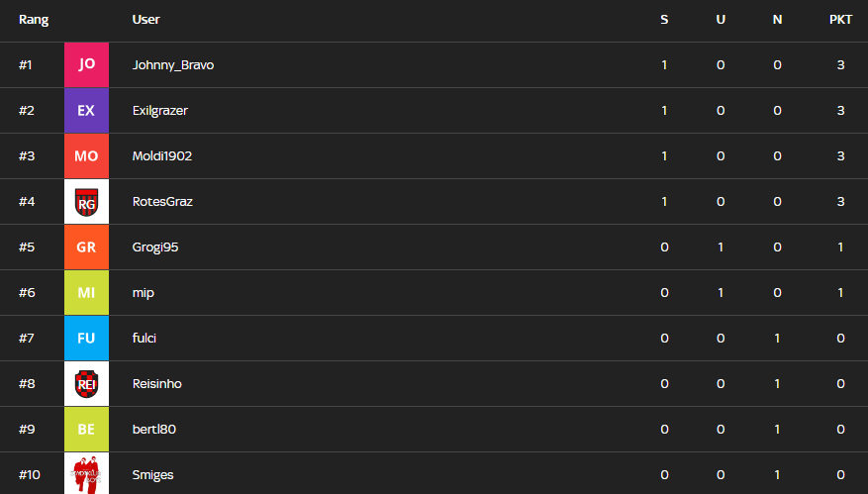Open Smiges' red figures avatar picture
The width and height of the screenshot is (868, 494).
click(86, 473)
